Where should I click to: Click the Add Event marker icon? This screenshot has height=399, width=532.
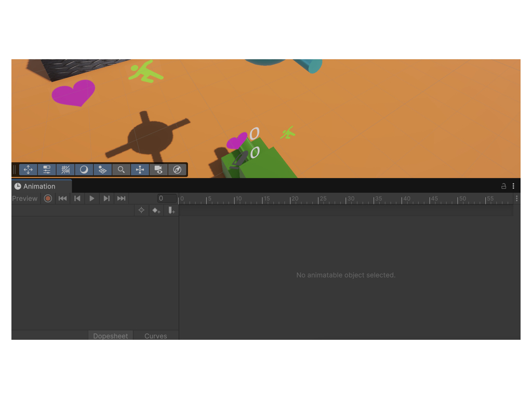(x=171, y=210)
